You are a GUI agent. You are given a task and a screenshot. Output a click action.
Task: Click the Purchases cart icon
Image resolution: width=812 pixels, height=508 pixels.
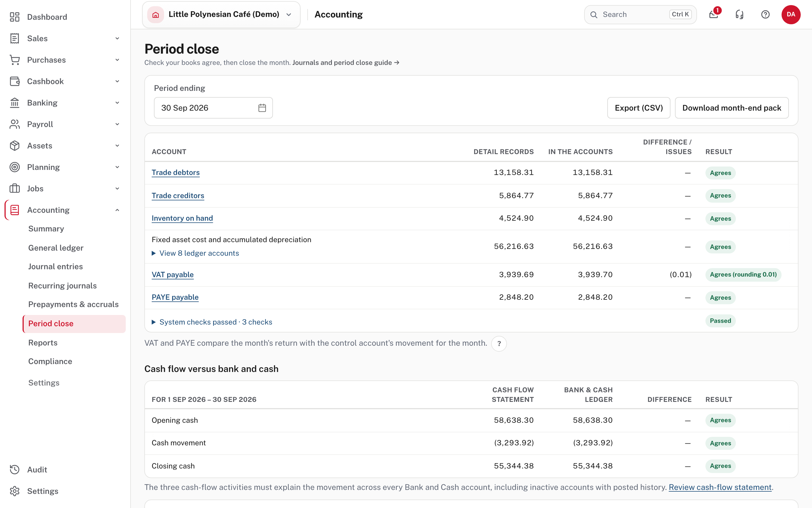(x=14, y=60)
